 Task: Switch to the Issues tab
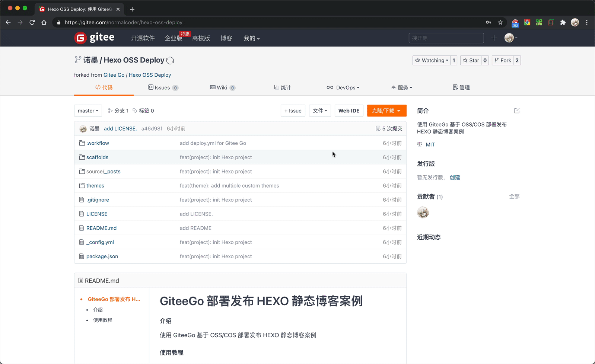(x=163, y=87)
